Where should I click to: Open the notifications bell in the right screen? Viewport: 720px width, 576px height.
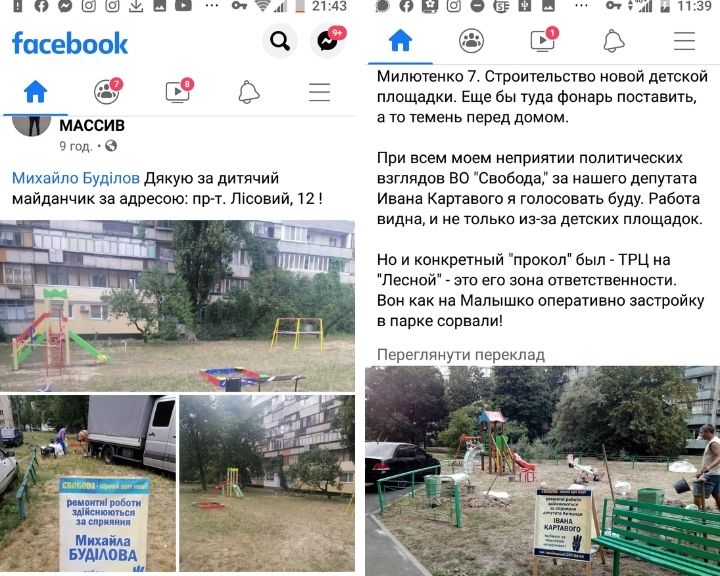pos(614,41)
